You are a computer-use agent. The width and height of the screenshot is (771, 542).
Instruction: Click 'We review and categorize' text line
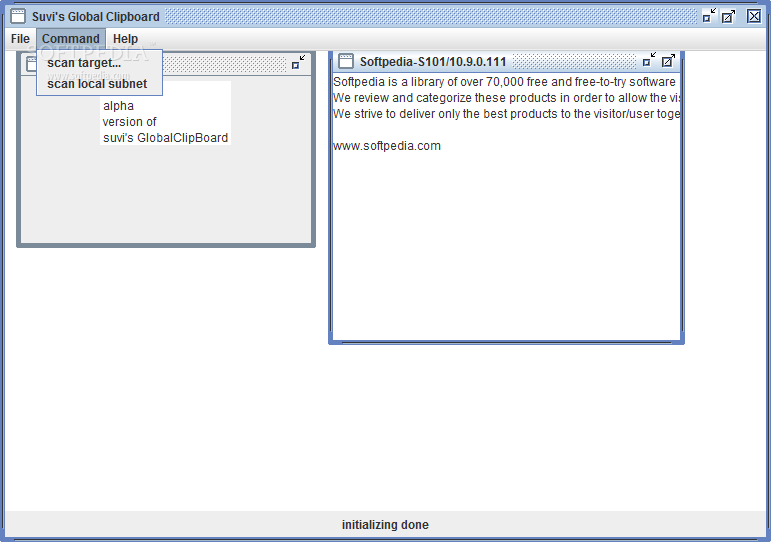(x=506, y=98)
